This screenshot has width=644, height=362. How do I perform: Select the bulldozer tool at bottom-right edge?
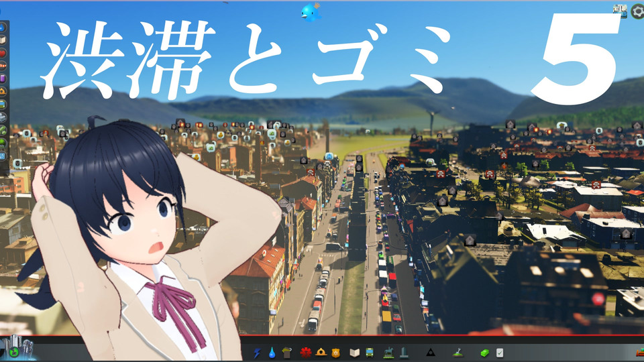[x=640, y=353]
